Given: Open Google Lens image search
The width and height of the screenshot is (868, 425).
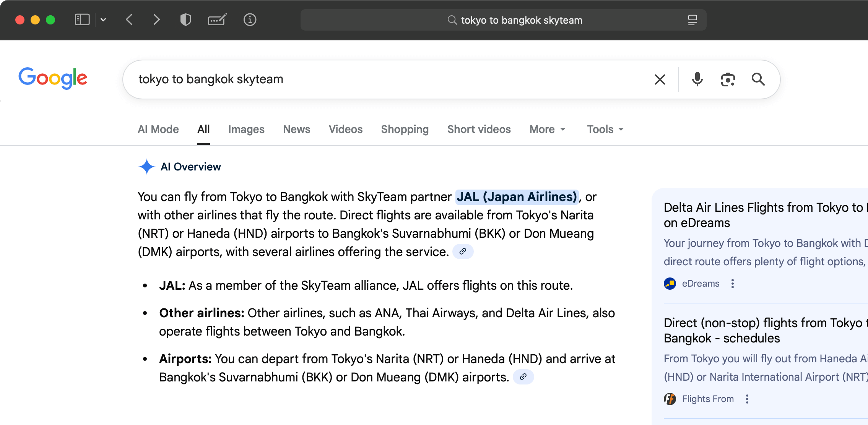Looking at the screenshot, I should click(728, 79).
